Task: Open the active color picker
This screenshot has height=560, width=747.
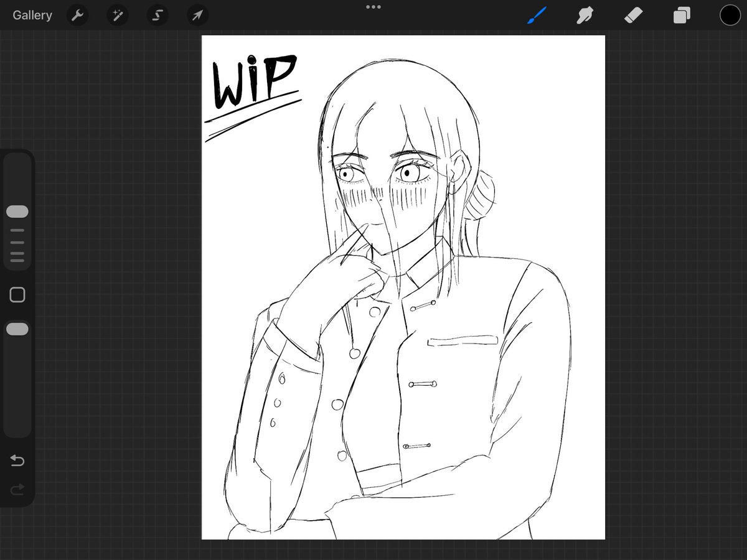Action: (x=730, y=16)
